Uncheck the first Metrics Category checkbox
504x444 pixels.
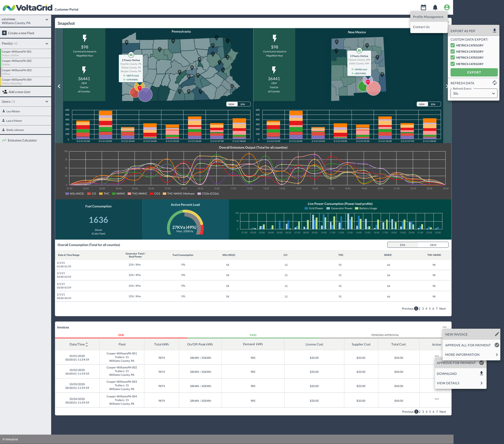(x=452, y=45)
